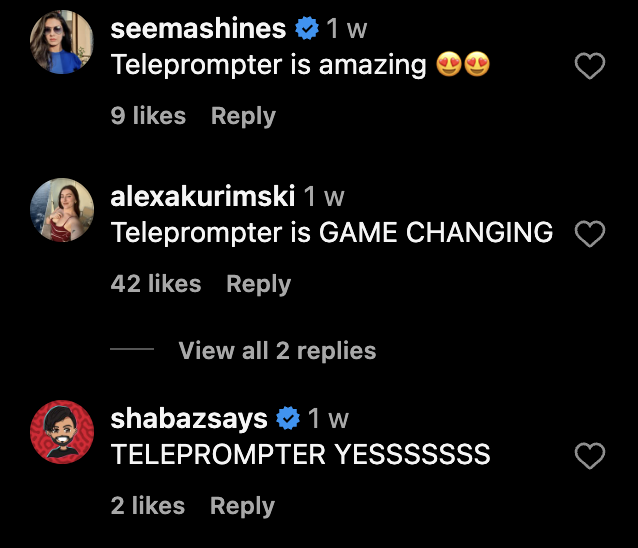The height and width of the screenshot is (548, 638).
Task: Like seemashines' Teleprompter is amazing comment
Action: coord(590,66)
